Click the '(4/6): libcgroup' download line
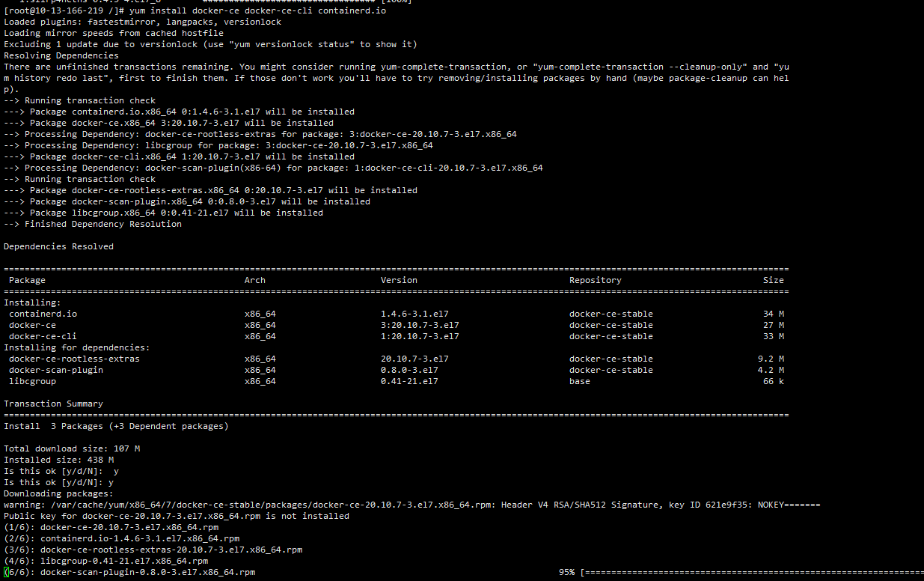Screen dimensions: 924x581 pos(105,561)
